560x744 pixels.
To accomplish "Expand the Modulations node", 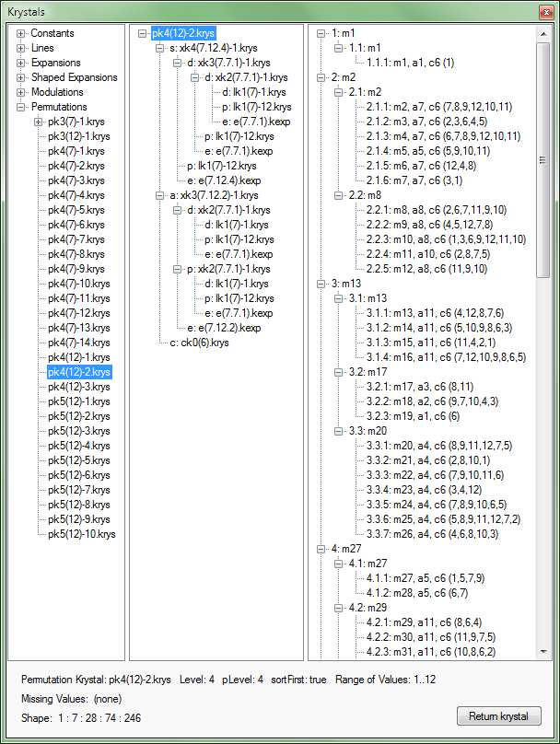I will 20,92.
